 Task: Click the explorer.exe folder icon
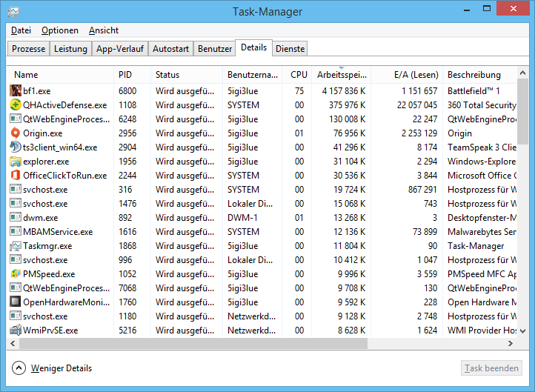pyautogui.click(x=16, y=162)
